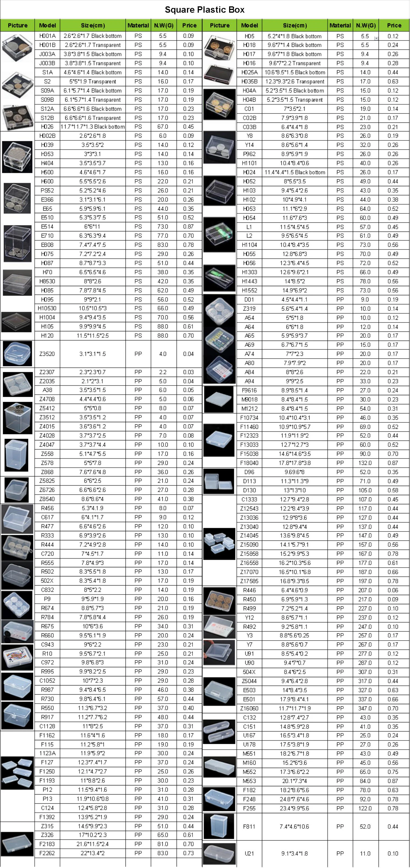Select the playing-card box picture beside R10

(x=18, y=657)
